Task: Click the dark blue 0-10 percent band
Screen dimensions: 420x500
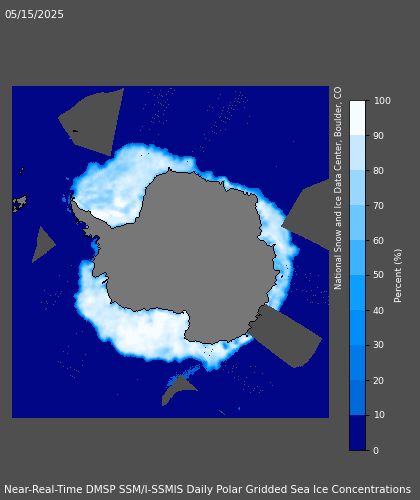Action: [x=357, y=432]
